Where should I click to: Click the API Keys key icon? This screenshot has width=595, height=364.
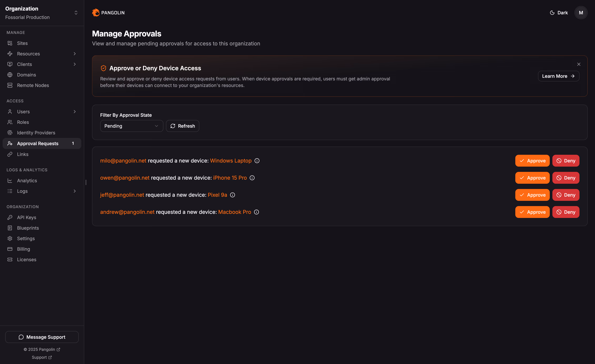click(x=10, y=217)
